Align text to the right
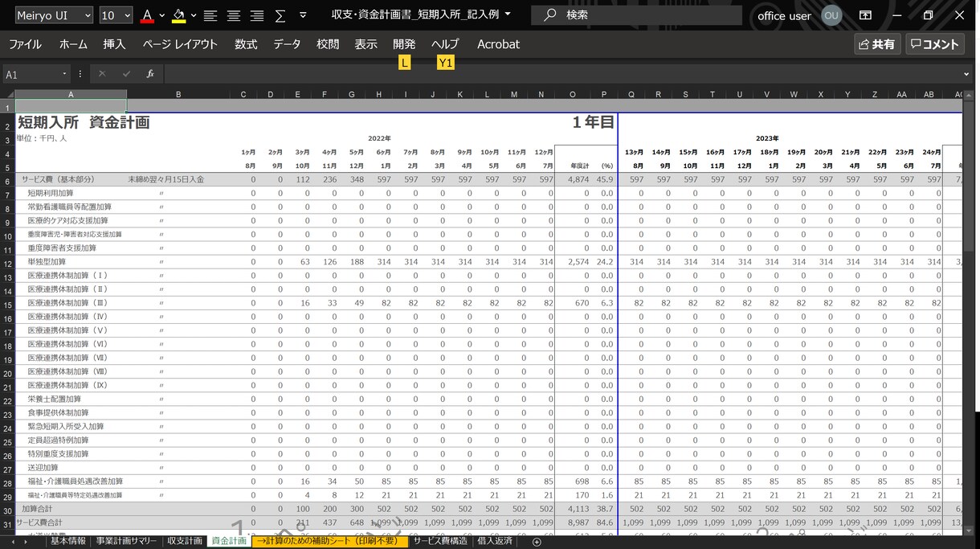Viewport: 980px width, 549px height. click(x=257, y=15)
